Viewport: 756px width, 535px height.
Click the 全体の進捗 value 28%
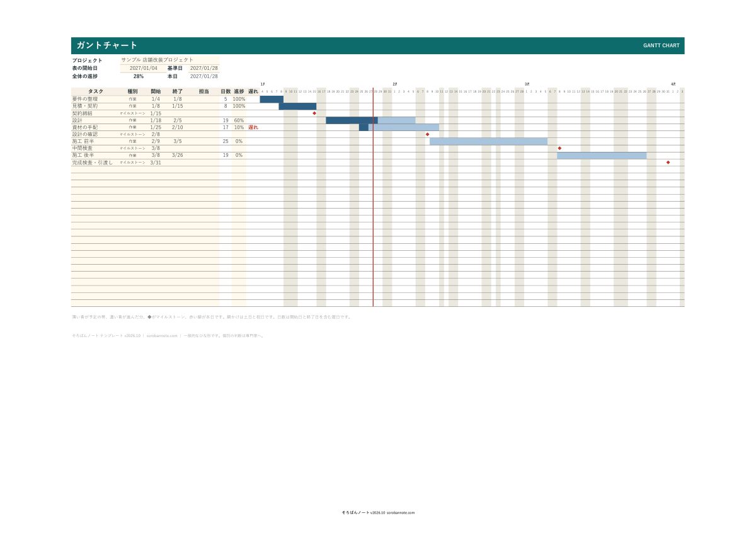[x=139, y=76]
